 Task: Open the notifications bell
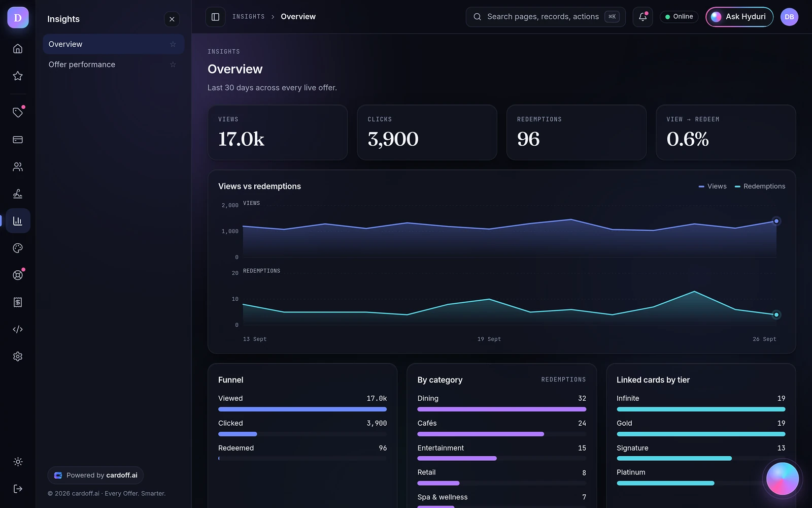[x=642, y=17]
